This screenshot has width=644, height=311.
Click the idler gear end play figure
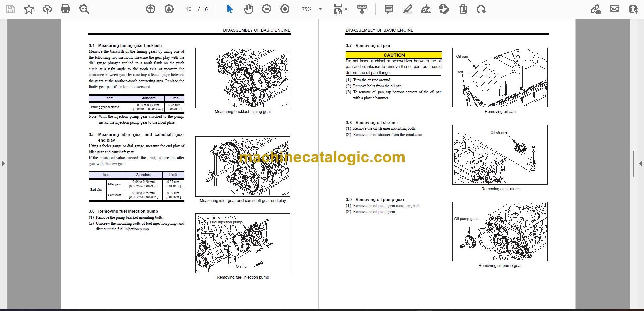click(243, 166)
